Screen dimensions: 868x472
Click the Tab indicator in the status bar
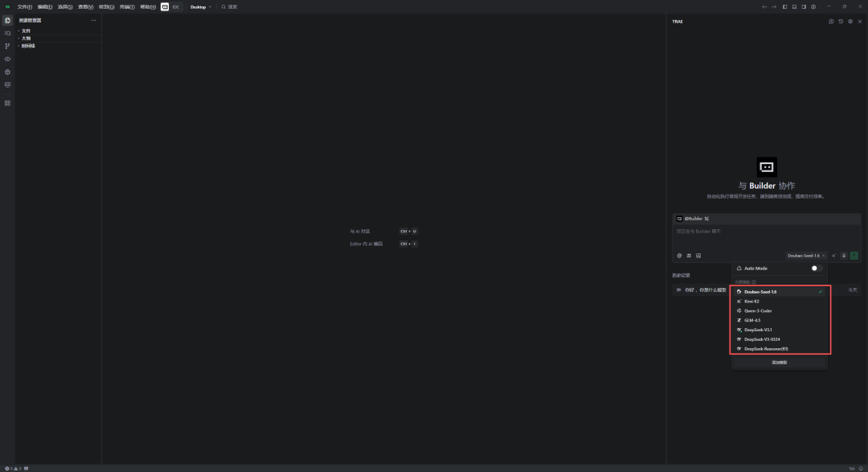click(x=851, y=469)
